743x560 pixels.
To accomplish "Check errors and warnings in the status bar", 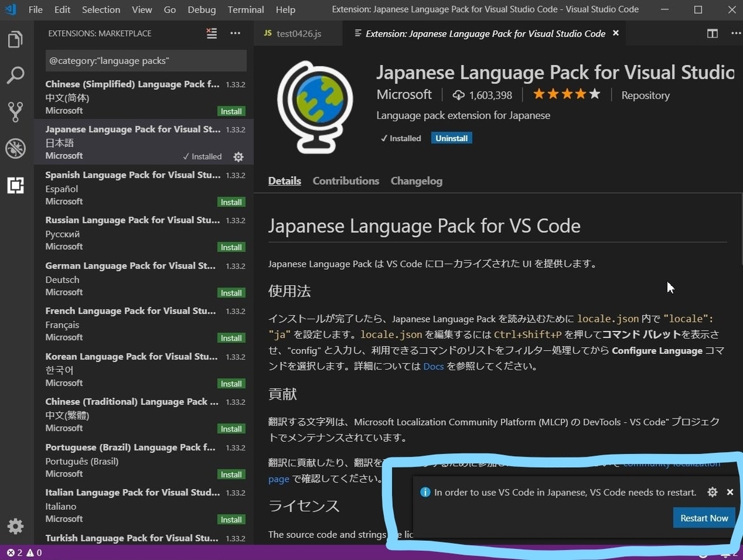I will tap(20, 553).
